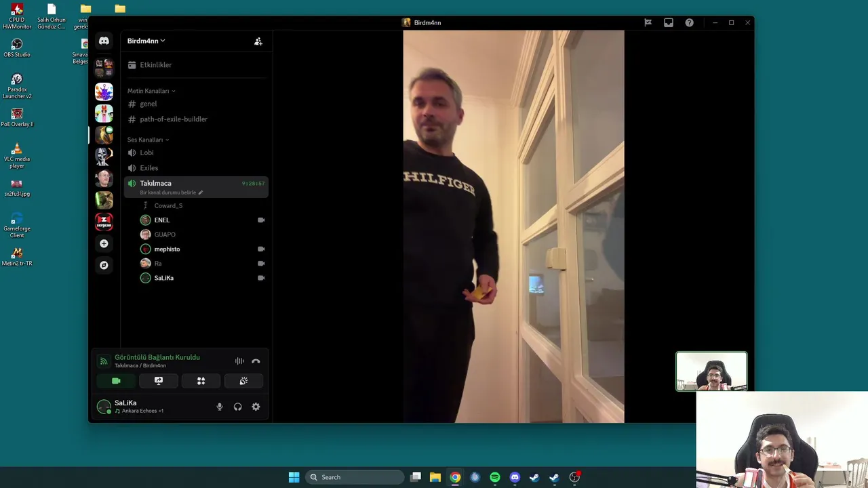Open the soundboard button
868x488 pixels.
point(243,381)
